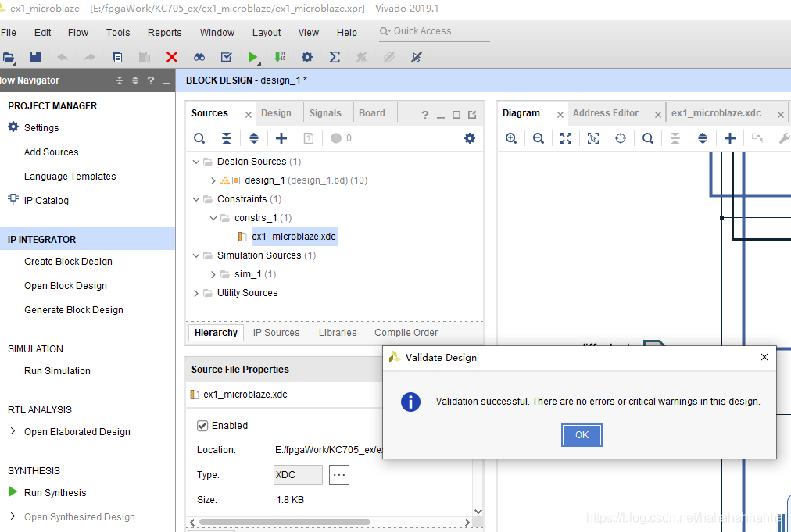Collapse the Simulation Sources folder
The height and width of the screenshot is (532, 791).
196,255
